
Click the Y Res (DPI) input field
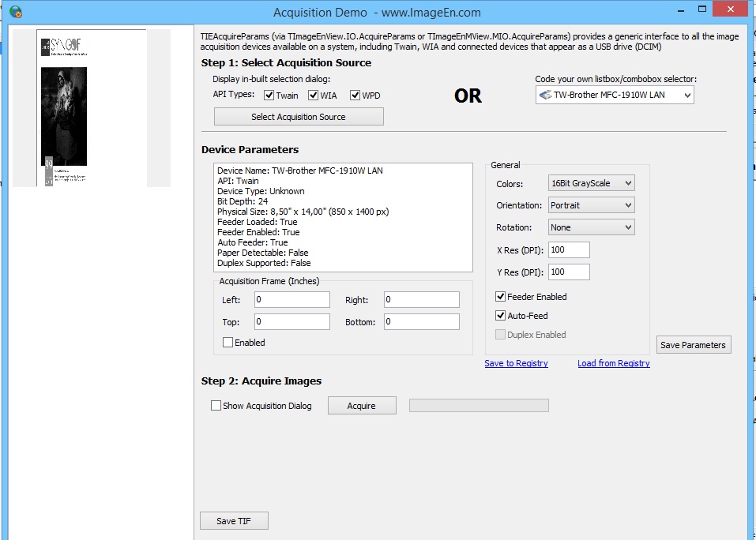pos(569,272)
